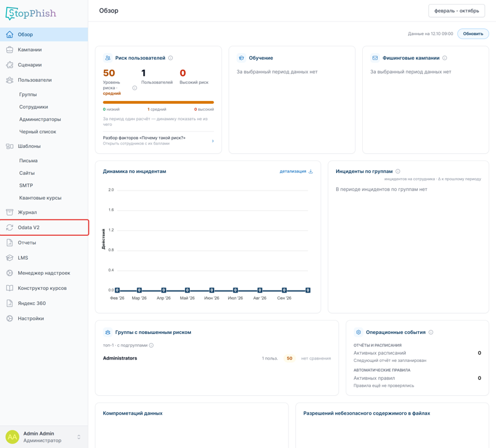Click the Фев '26 data point on chart
Image resolution: width=496 pixels, height=448 pixels.
pyautogui.click(x=117, y=290)
